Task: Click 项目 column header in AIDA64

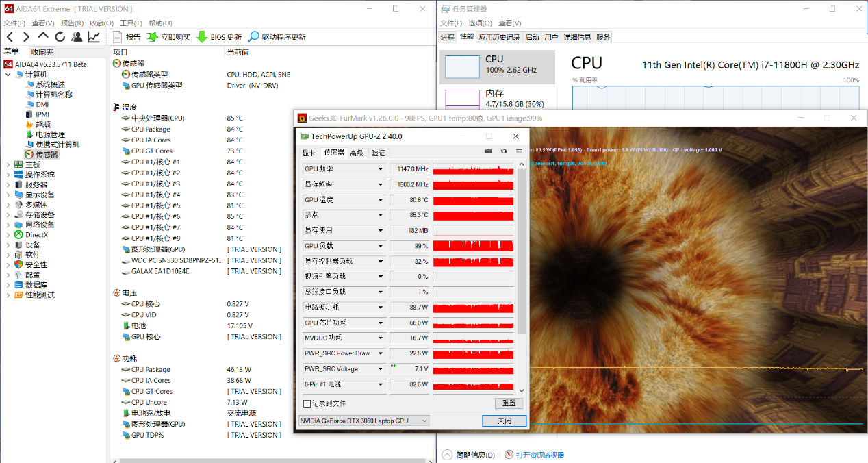Action: (120, 52)
